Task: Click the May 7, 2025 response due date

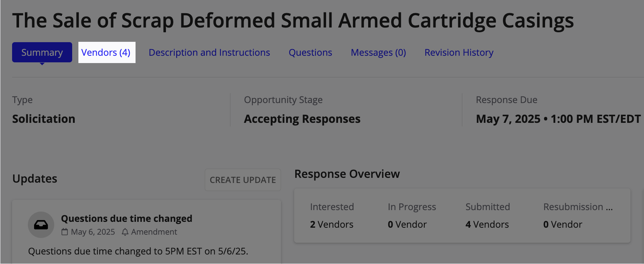Action: click(x=558, y=119)
